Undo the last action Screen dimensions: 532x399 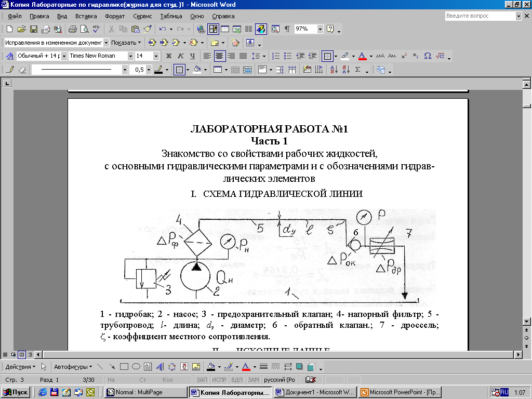tap(163, 29)
